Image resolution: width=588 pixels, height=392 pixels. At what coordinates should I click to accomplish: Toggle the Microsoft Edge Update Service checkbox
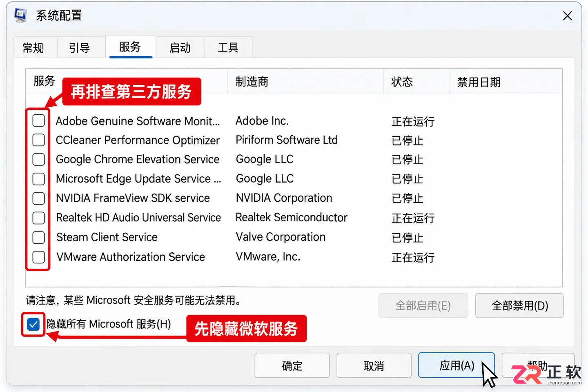pyautogui.click(x=38, y=179)
